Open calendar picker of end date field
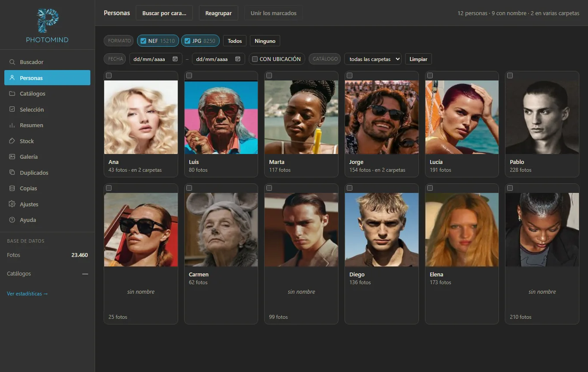Screen dimensions: 588x372 pyautogui.click(x=238, y=59)
